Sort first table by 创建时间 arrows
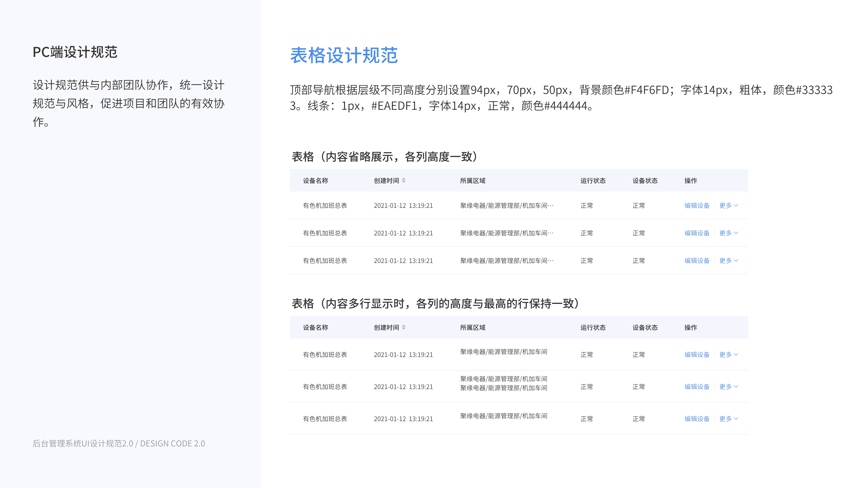 pyautogui.click(x=403, y=181)
